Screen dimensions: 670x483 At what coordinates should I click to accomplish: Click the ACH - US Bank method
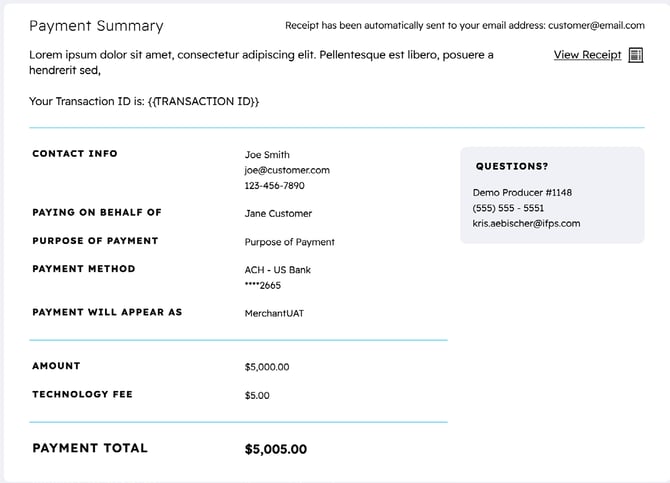(278, 270)
